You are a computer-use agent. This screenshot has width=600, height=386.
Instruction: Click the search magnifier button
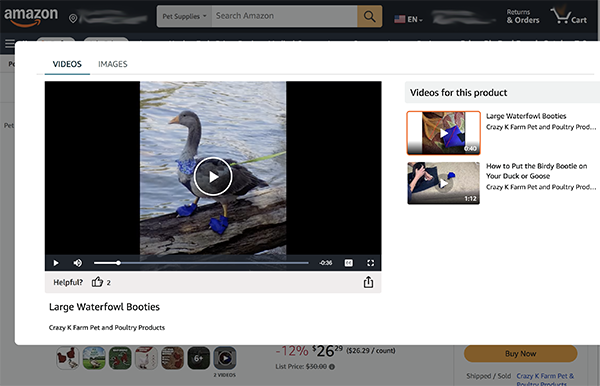point(370,16)
